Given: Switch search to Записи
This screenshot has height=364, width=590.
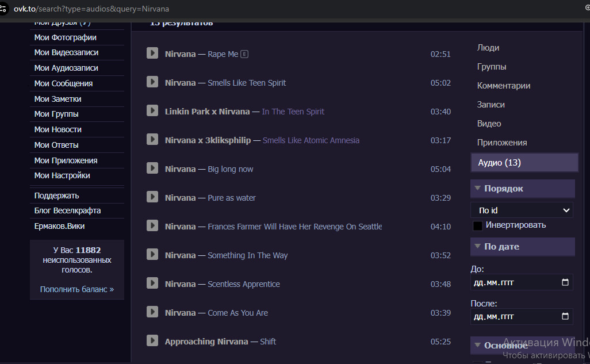Looking at the screenshot, I should coord(491,105).
